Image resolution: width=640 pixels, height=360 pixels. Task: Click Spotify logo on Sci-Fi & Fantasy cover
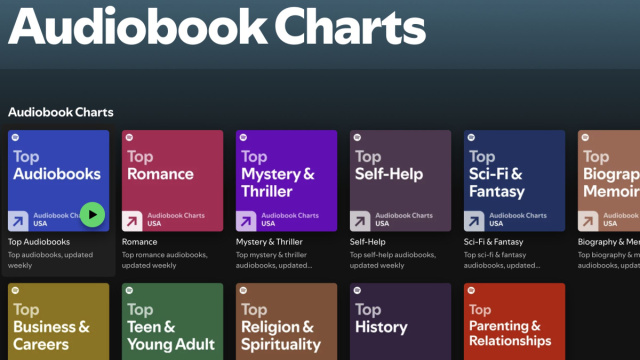(x=471, y=138)
